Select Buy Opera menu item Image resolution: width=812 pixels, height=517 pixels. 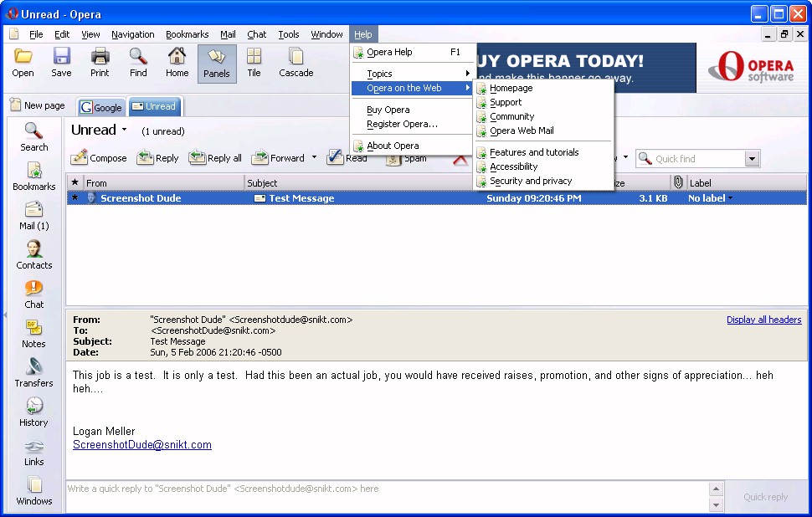414,110
